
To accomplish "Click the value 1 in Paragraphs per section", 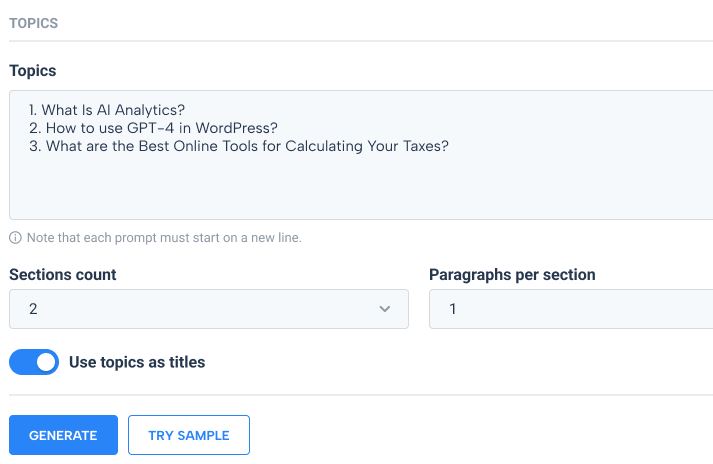I will click(x=452, y=309).
